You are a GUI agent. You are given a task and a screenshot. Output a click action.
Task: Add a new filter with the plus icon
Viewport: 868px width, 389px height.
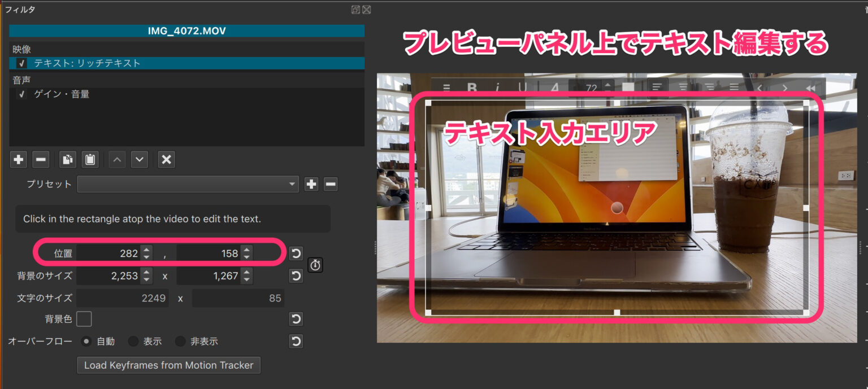pos(18,159)
